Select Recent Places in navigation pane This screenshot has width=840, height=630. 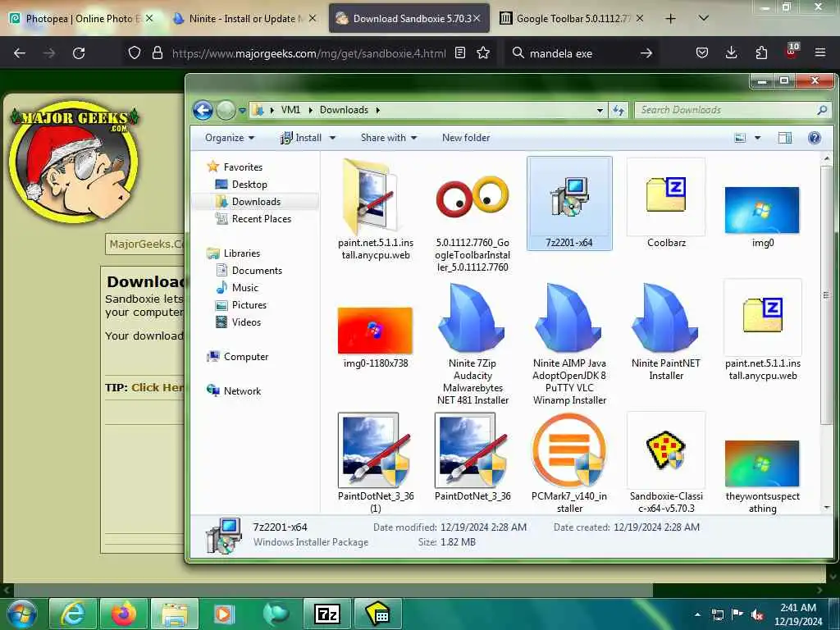click(253, 218)
